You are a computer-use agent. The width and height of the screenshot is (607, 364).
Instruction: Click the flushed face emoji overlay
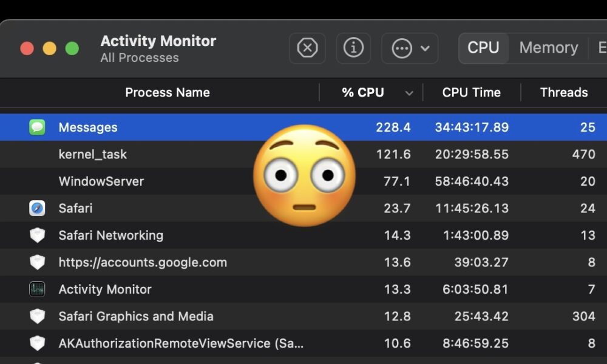point(304,175)
